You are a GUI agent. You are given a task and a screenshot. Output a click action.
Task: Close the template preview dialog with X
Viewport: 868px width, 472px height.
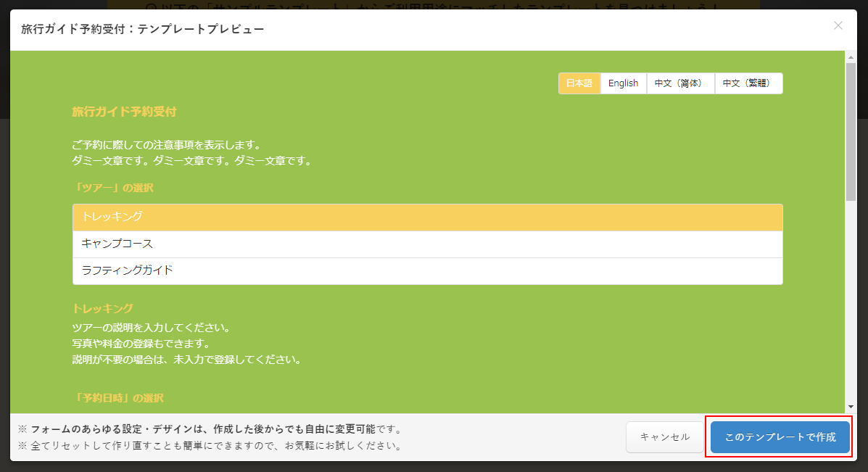pos(838,25)
